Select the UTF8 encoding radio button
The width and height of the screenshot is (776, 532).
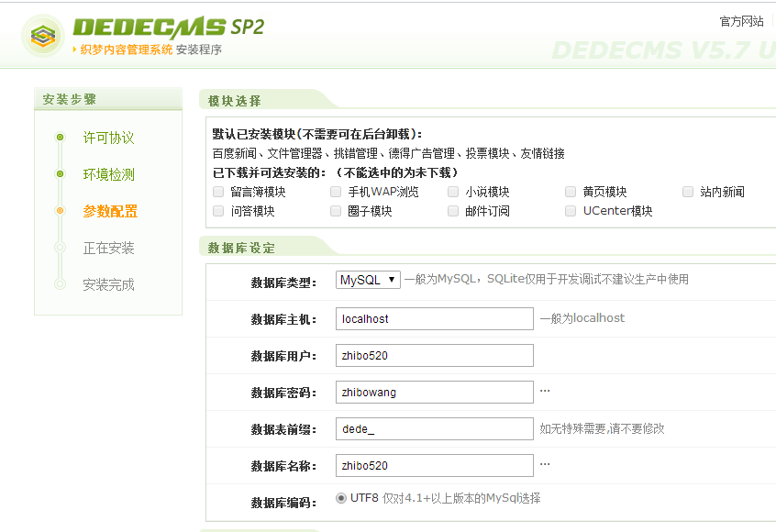click(x=341, y=498)
